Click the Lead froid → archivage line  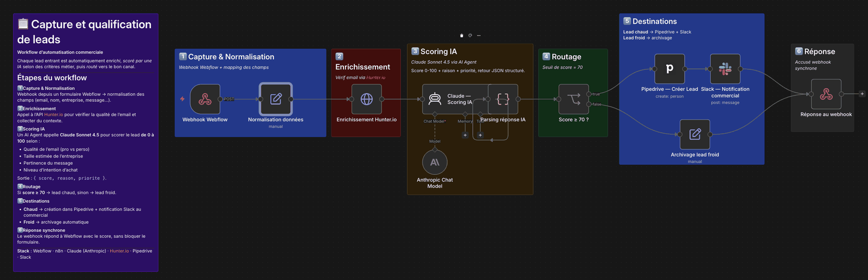coord(648,38)
